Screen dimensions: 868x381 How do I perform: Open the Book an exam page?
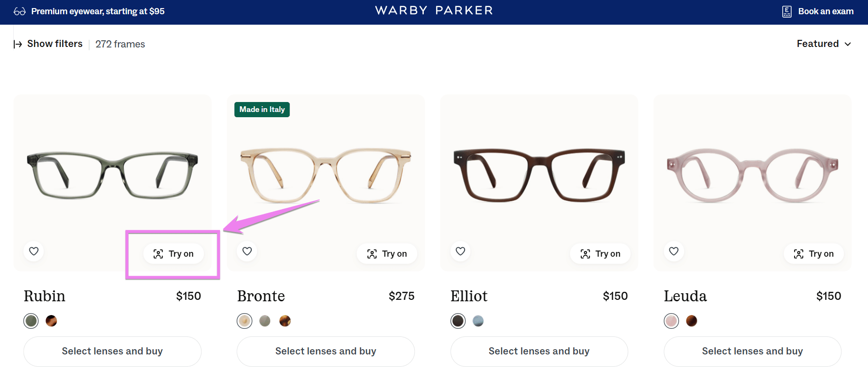pyautogui.click(x=826, y=10)
